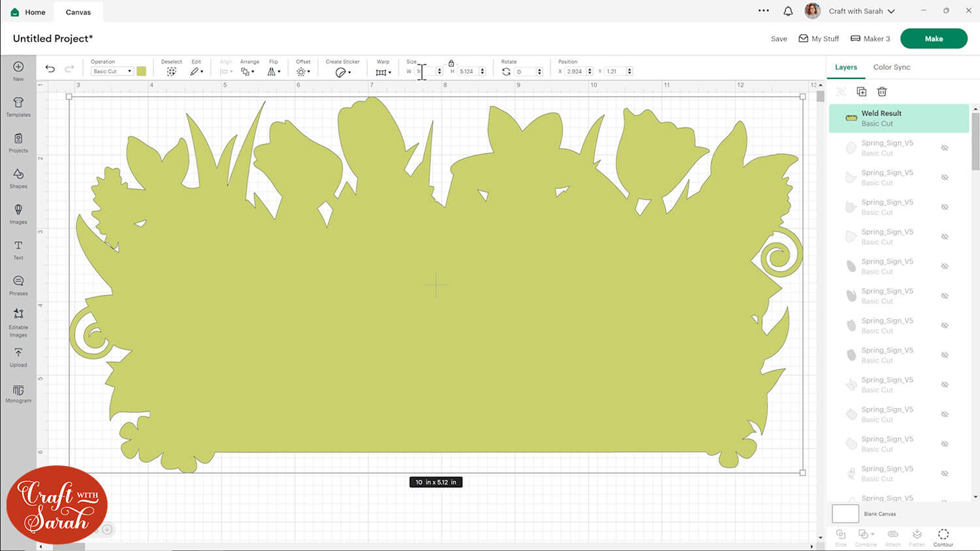Open the Upload panel in the sidebar

(18, 356)
